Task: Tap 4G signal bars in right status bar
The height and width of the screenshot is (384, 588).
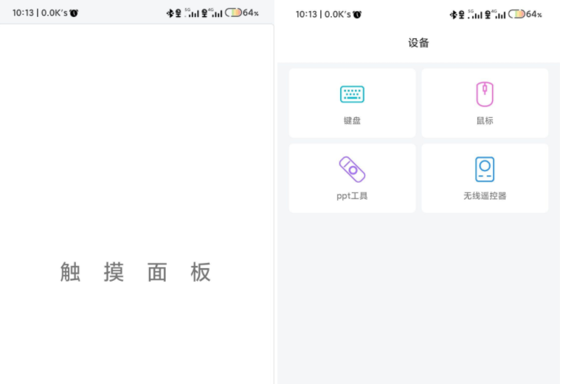Action: click(x=501, y=15)
